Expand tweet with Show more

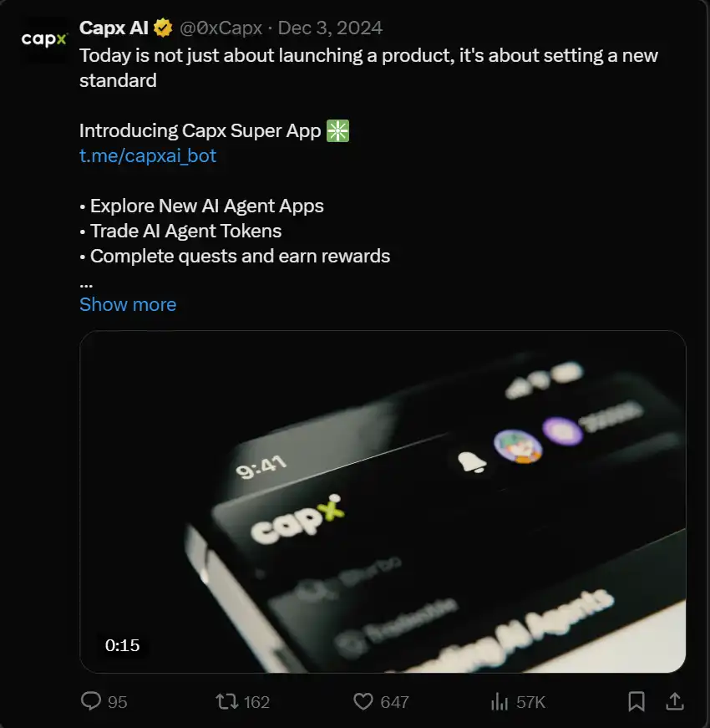pyautogui.click(x=128, y=304)
